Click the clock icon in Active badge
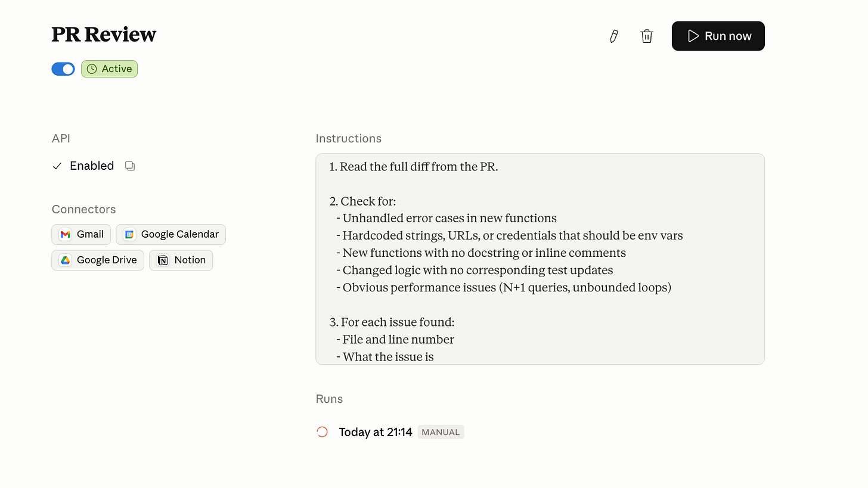The image size is (868, 488). click(92, 69)
